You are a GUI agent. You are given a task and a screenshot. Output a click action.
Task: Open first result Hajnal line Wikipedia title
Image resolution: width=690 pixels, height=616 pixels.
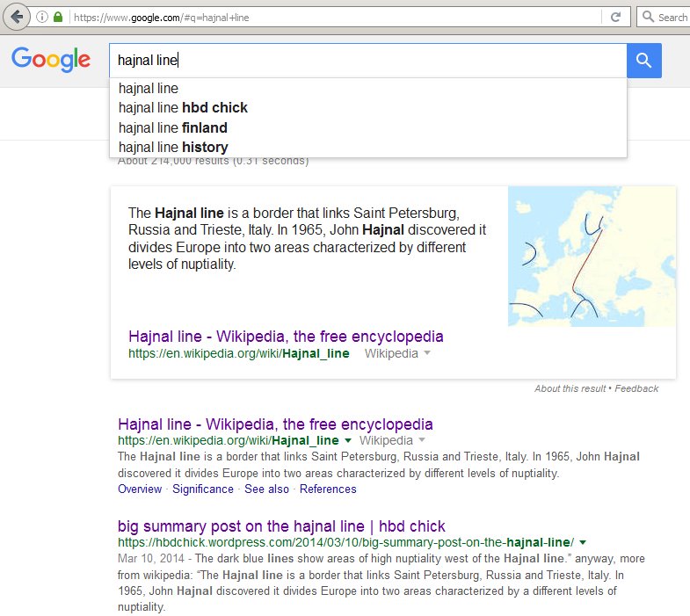click(x=275, y=424)
